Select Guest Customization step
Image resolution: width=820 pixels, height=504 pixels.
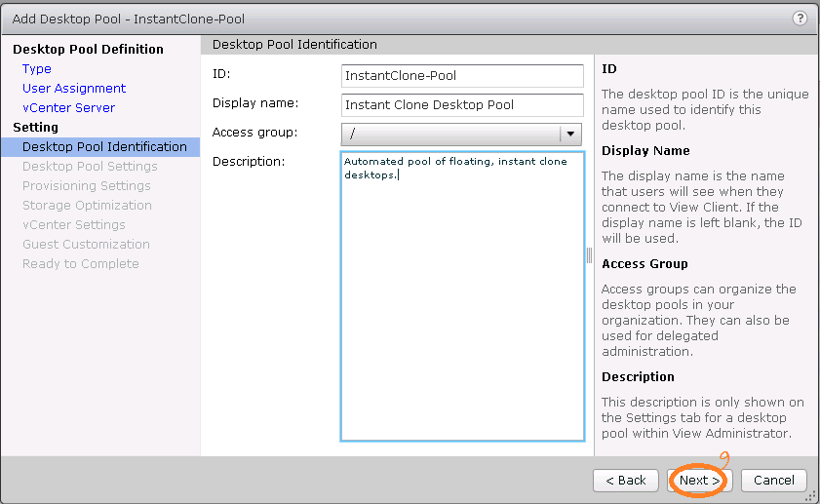tap(86, 244)
